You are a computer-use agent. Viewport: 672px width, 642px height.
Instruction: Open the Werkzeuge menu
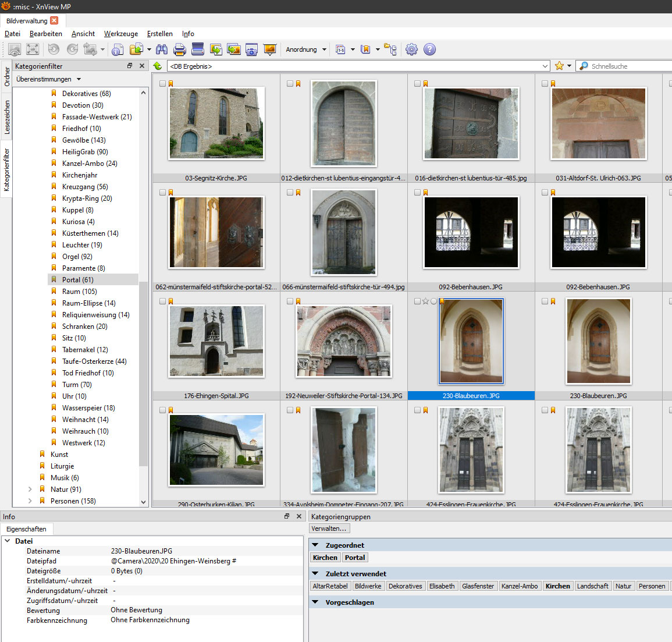[x=120, y=34]
